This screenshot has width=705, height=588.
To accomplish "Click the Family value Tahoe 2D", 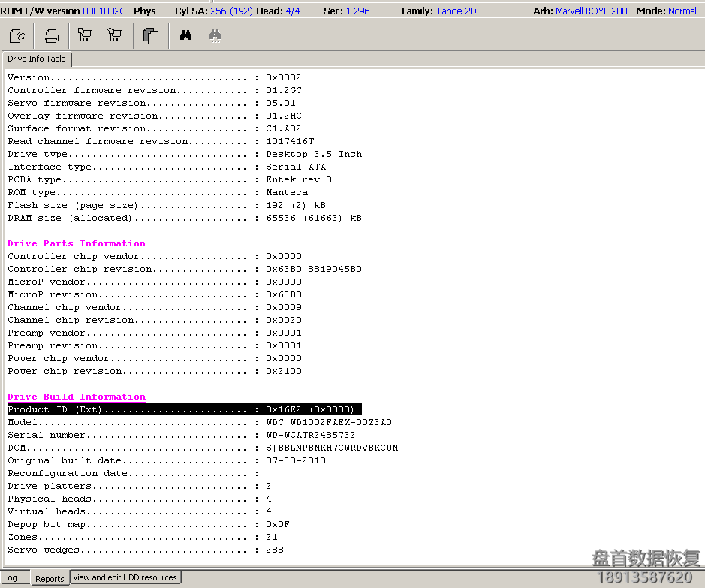I will coord(456,11).
